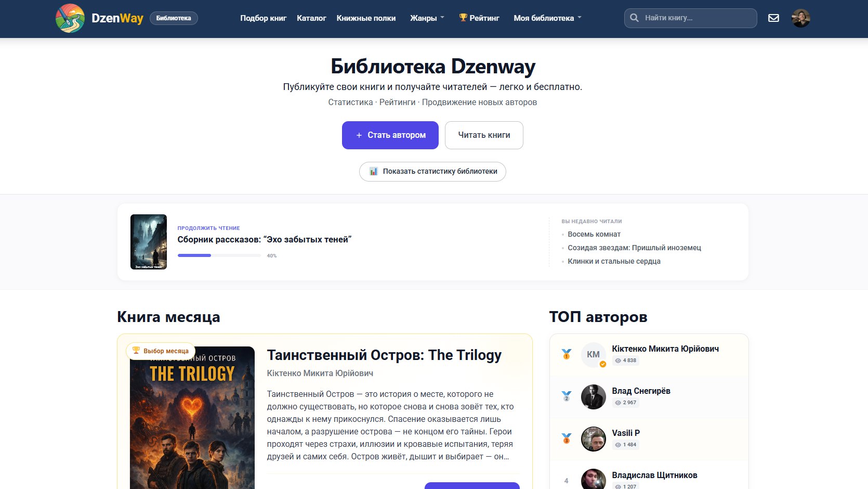Screen dimensions: 868x489
Task: Click the trophy icon in Выбор месяца badge
Action: (136, 351)
